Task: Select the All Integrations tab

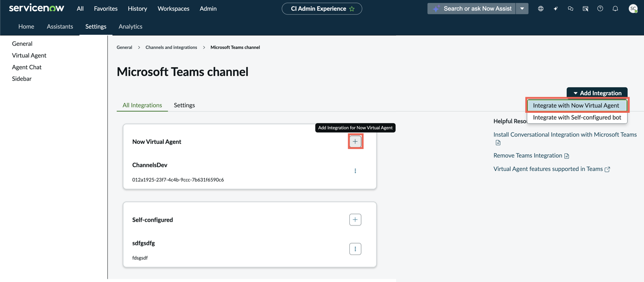Action: tap(142, 105)
